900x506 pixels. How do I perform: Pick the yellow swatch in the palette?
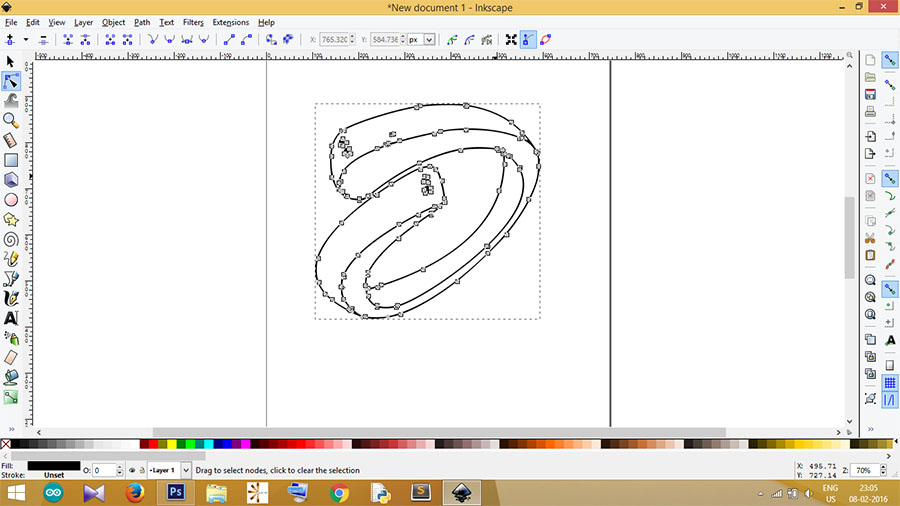(174, 444)
